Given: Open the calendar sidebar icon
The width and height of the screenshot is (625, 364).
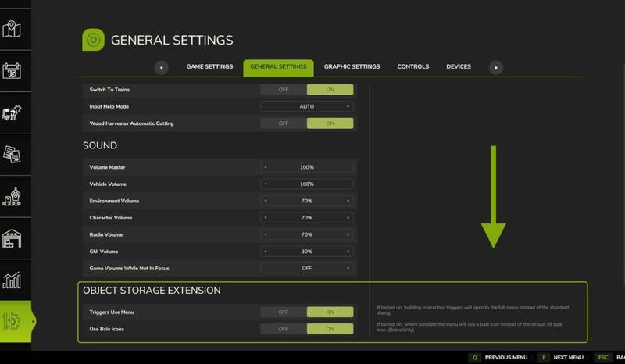Looking at the screenshot, I should click(12, 72).
